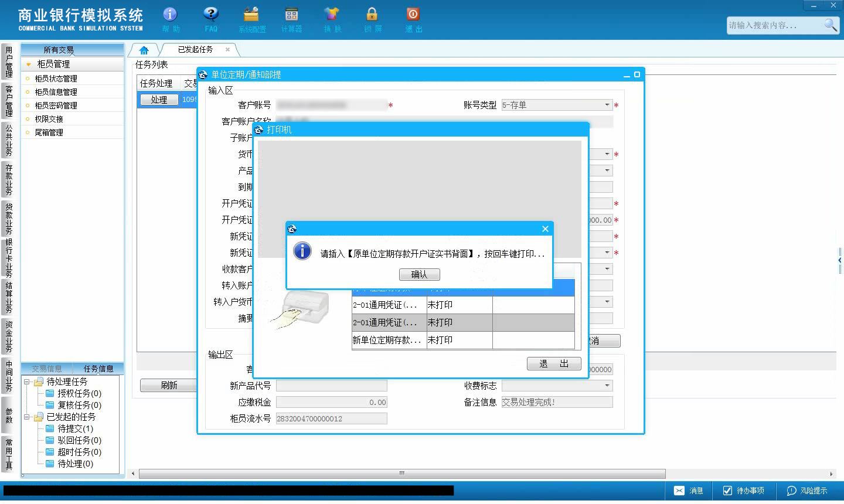Switch to 资金业务 side tab
Screen dimensions: 844x504
tap(8, 336)
